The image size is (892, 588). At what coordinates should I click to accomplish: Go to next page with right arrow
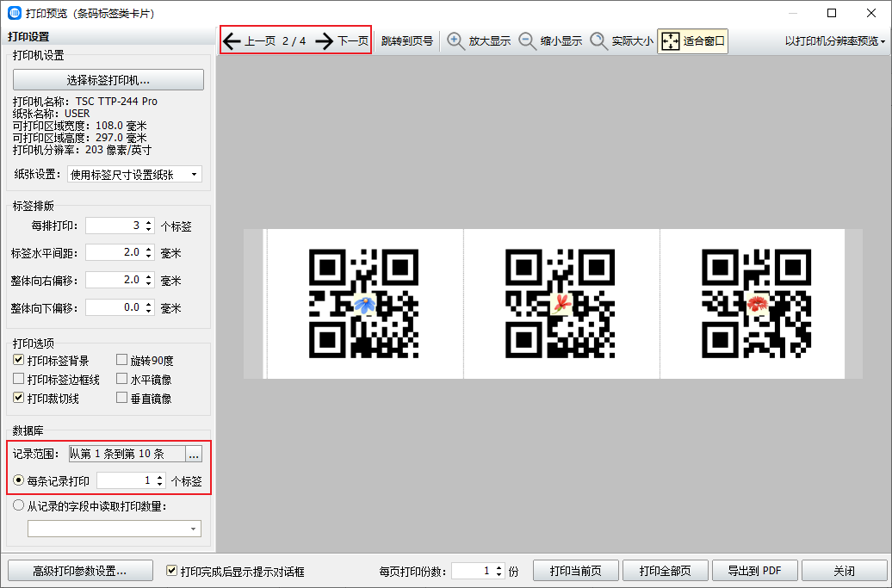point(342,41)
